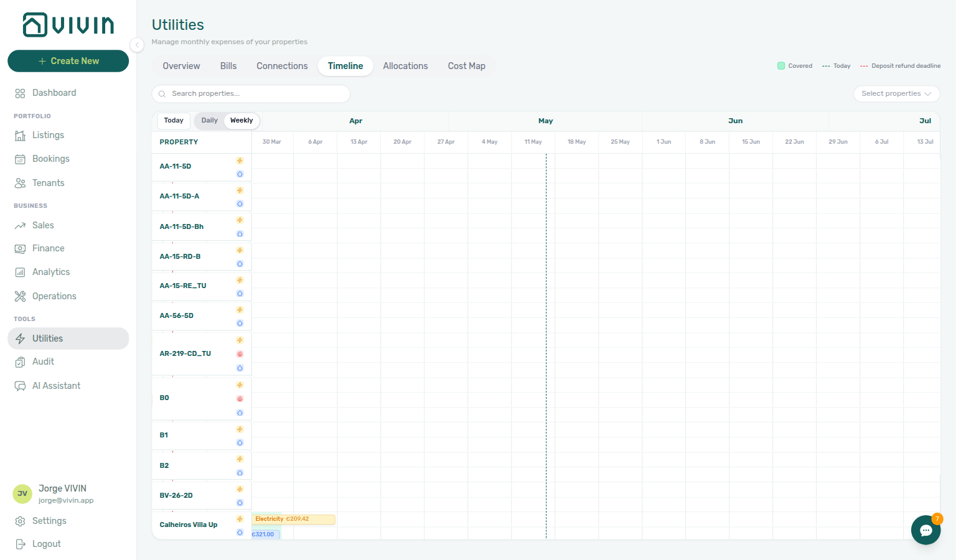The width and height of the screenshot is (956, 560).
Task: Switch to the Overview tab
Action: tap(181, 66)
